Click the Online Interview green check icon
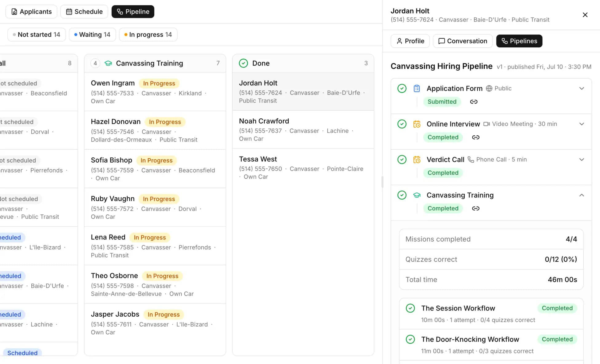The width and height of the screenshot is (600, 364). pos(402,124)
